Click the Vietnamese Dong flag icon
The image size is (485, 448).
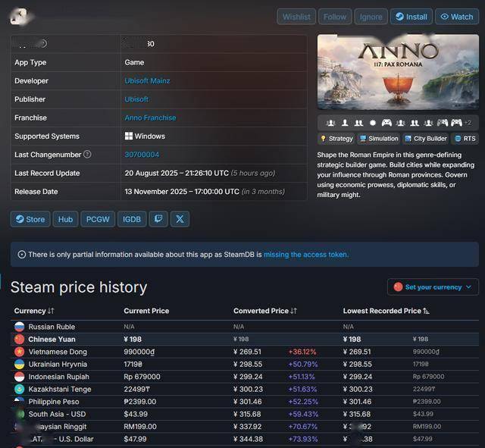tap(20, 352)
